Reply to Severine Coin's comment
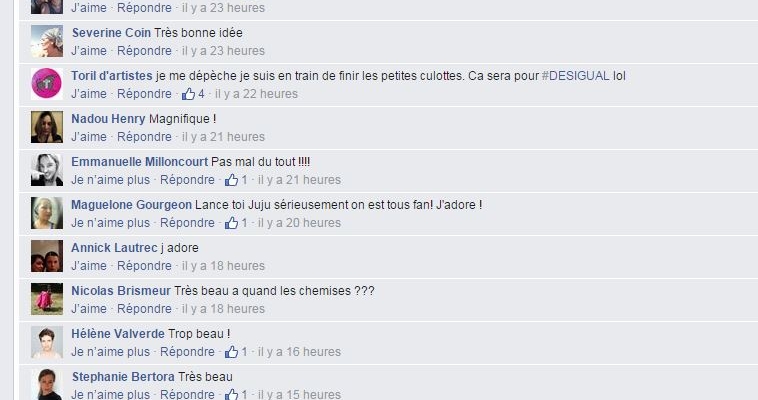This screenshot has width=758, height=400. [144, 51]
